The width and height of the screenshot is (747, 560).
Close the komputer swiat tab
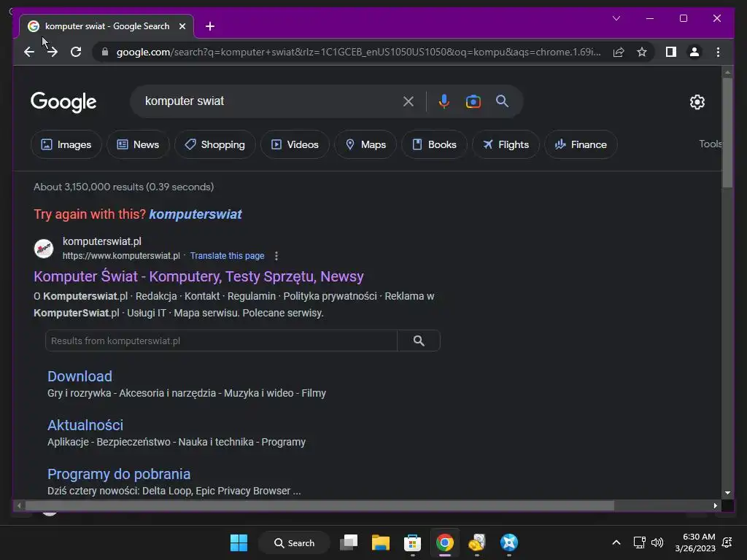182,26
